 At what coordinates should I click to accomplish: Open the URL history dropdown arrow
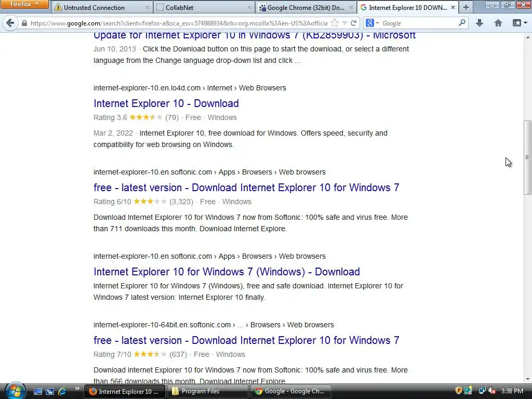(x=344, y=23)
